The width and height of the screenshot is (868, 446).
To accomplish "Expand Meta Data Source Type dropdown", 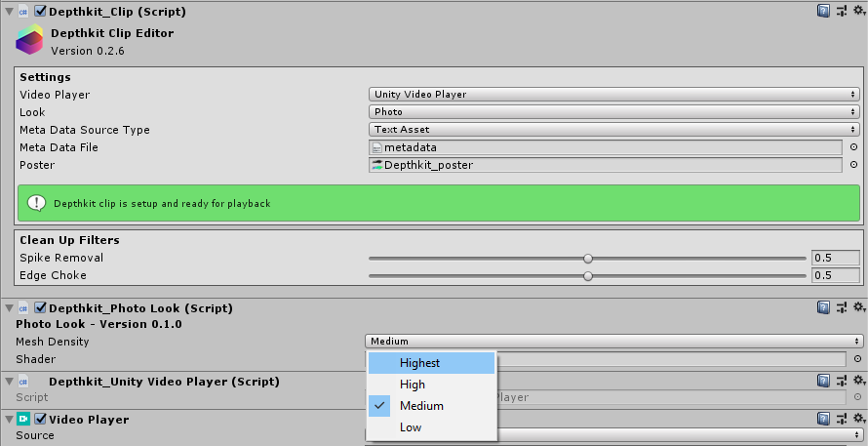I will [x=613, y=130].
